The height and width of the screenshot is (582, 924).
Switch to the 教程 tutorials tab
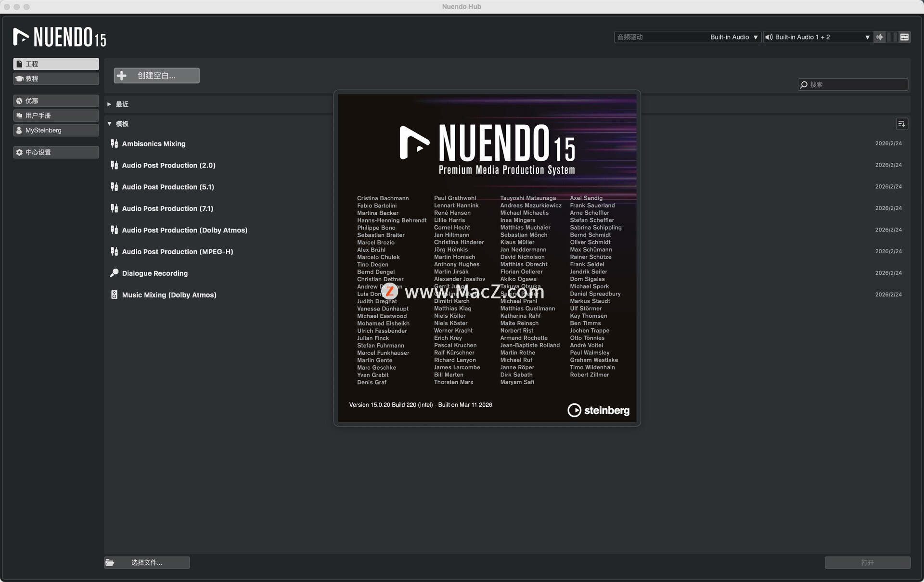(56, 79)
